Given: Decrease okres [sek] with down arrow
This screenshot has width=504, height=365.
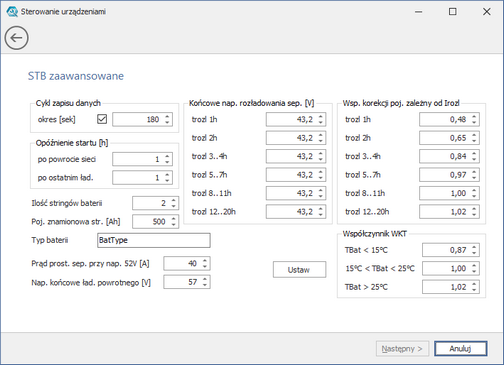Looking at the screenshot, I should 167,123.
